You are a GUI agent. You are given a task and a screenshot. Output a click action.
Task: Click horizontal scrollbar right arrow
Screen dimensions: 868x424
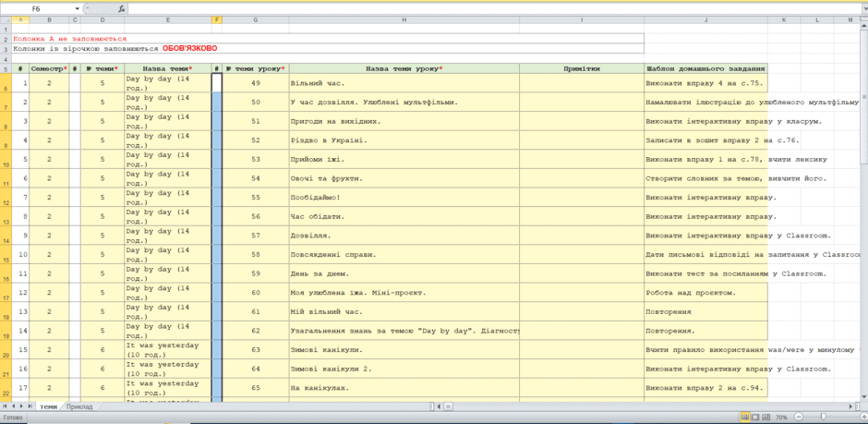tap(850, 406)
